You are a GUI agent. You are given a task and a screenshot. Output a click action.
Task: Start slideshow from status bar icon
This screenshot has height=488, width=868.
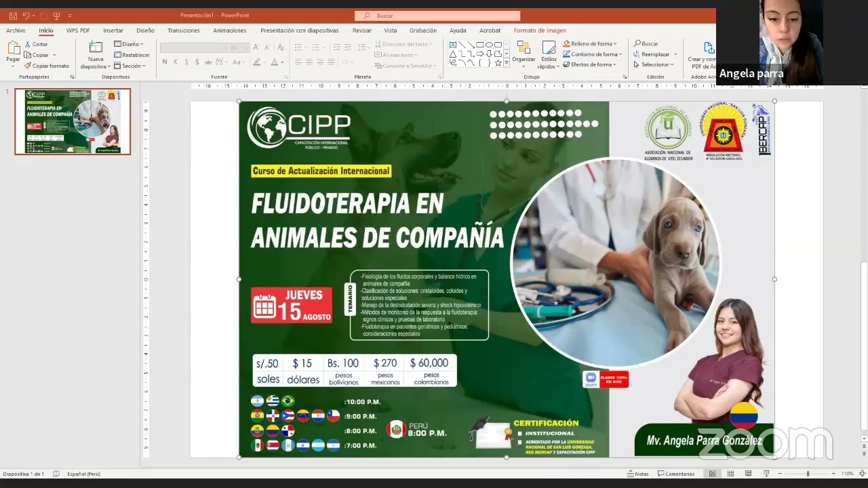pyautogui.click(x=766, y=474)
